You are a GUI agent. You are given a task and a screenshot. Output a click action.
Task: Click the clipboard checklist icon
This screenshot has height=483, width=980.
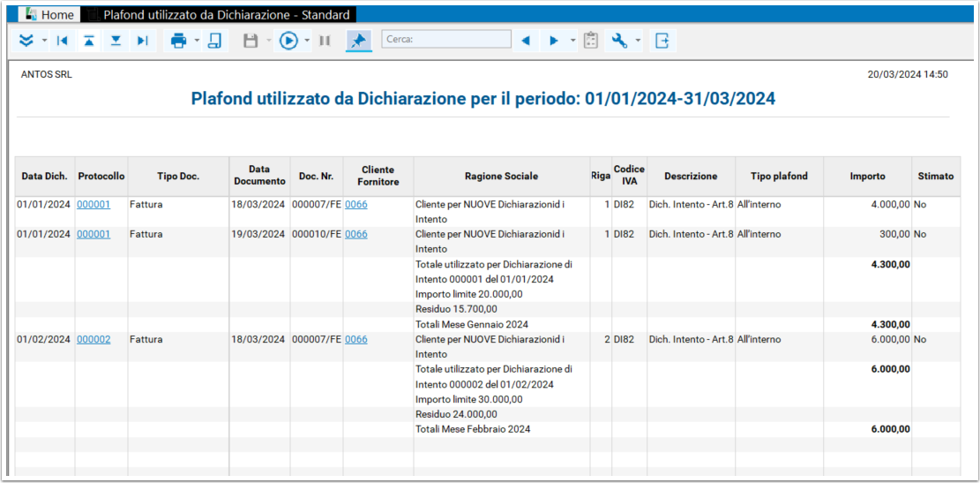point(591,41)
